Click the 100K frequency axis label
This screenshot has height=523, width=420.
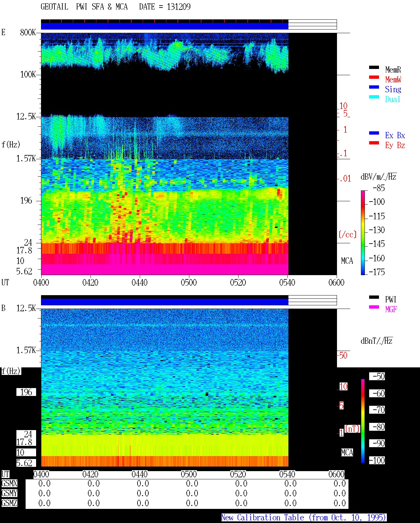pos(28,74)
